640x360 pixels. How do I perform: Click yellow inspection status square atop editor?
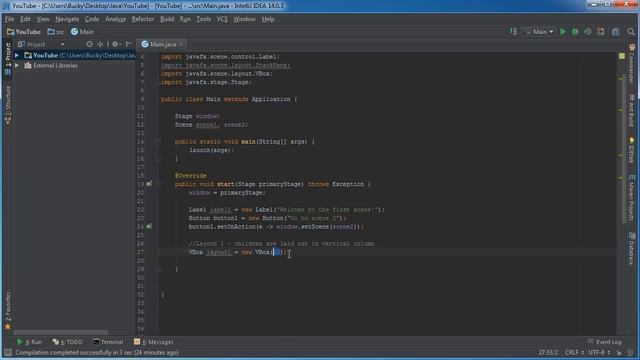point(622,56)
